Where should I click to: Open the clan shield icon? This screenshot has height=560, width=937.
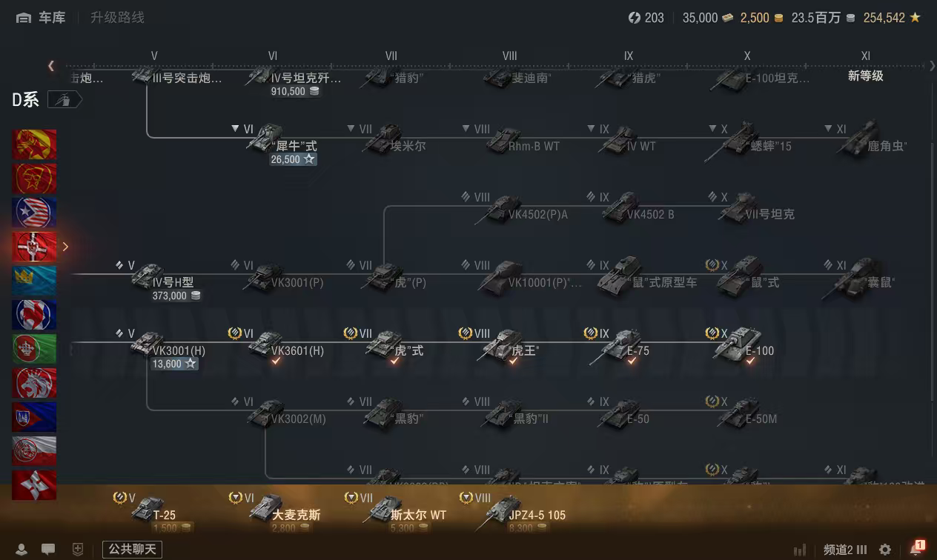pyautogui.click(x=78, y=550)
